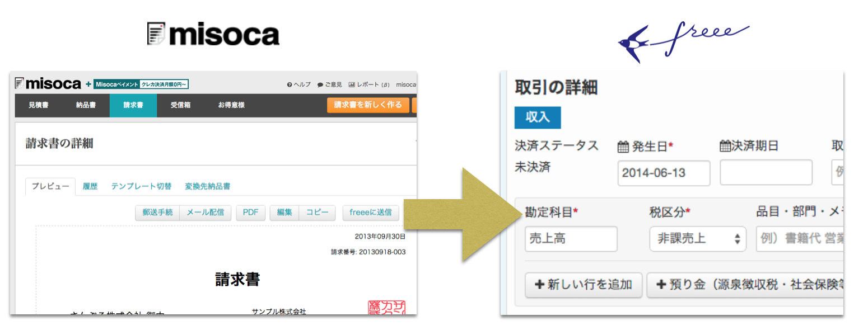Open the 受信箱 navigation tab
The height and width of the screenshot is (330, 868).
pyautogui.click(x=180, y=105)
